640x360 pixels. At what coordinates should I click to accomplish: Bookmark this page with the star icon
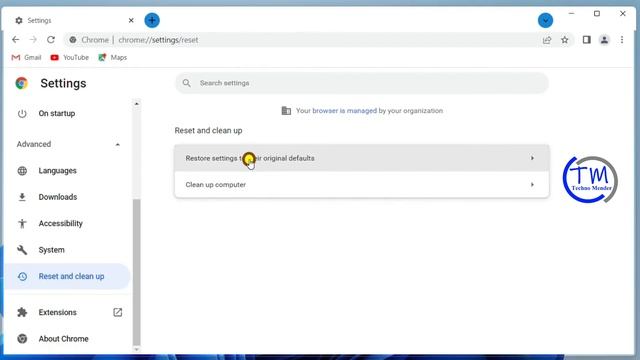pyautogui.click(x=564, y=40)
